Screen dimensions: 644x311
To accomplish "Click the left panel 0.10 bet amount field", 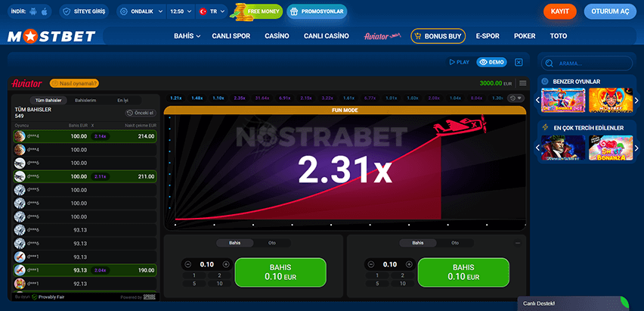I will tap(206, 265).
